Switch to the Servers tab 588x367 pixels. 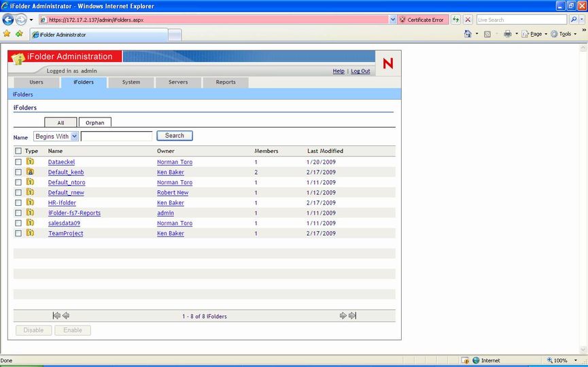[178, 82]
